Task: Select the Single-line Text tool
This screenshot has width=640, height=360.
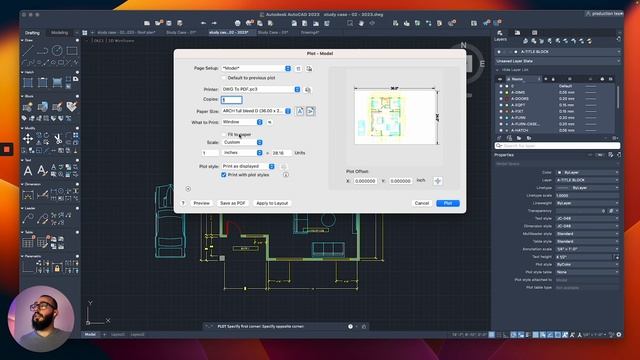Action: click(42, 171)
